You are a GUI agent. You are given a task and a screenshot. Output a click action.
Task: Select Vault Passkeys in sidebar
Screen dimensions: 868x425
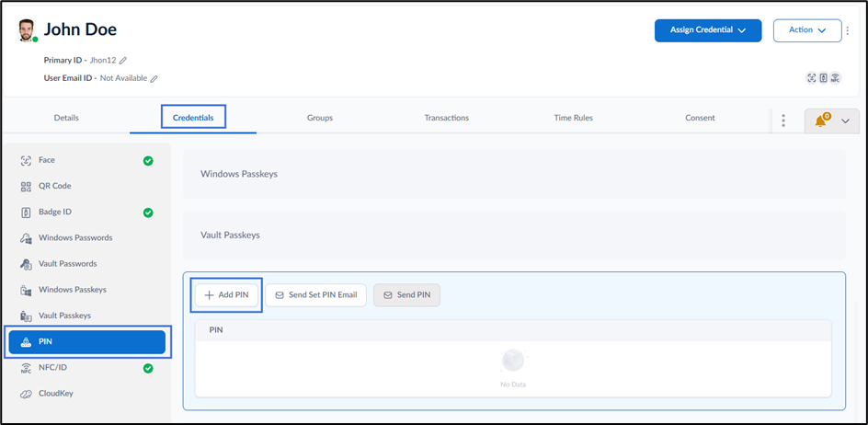(x=87, y=316)
